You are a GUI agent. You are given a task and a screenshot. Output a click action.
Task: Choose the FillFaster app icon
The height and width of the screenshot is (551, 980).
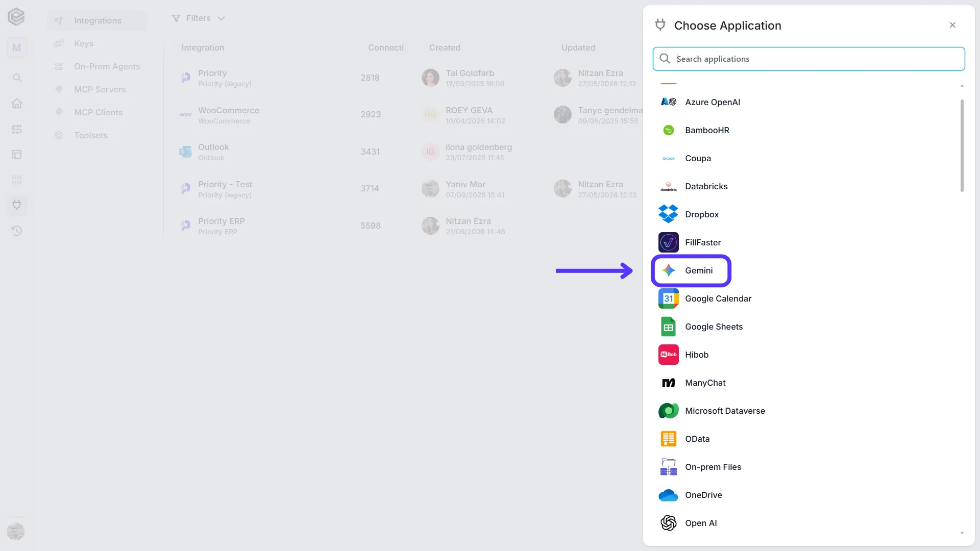tap(668, 242)
